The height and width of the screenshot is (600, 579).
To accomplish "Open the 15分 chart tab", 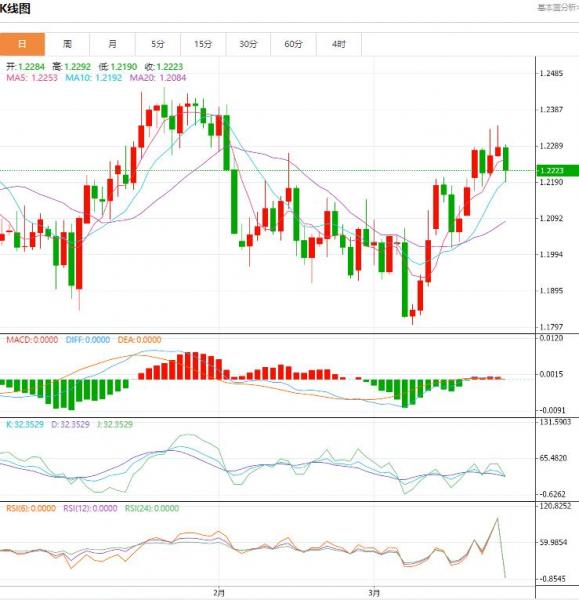I will 203,44.
